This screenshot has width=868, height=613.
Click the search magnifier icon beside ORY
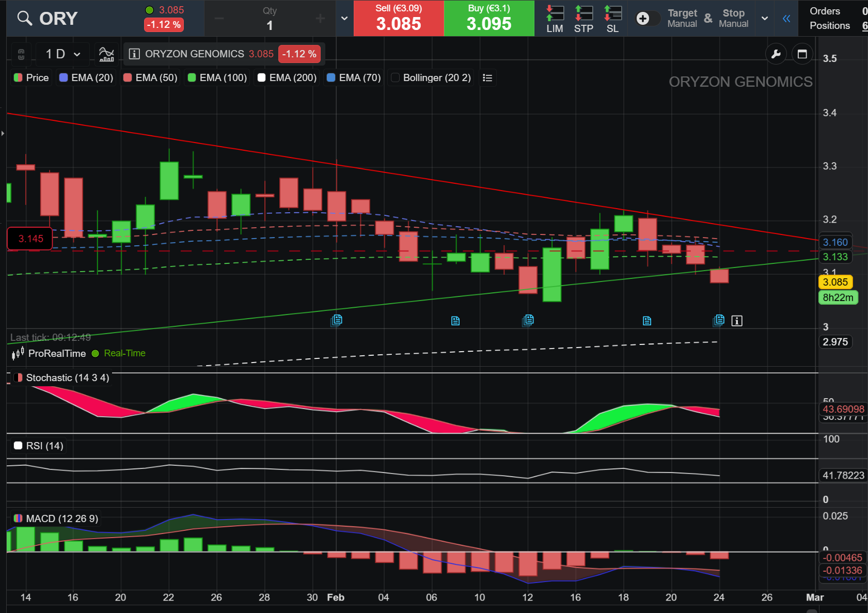(x=24, y=18)
